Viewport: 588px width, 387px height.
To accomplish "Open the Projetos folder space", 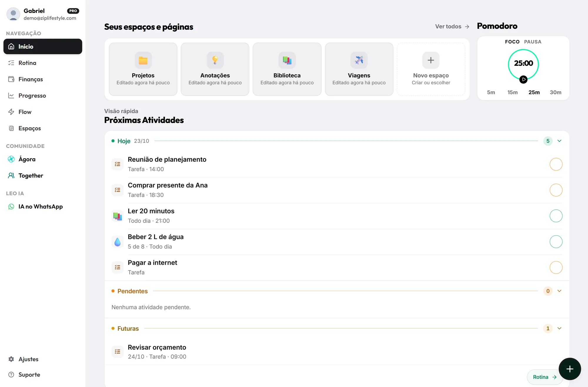I will pos(143,69).
